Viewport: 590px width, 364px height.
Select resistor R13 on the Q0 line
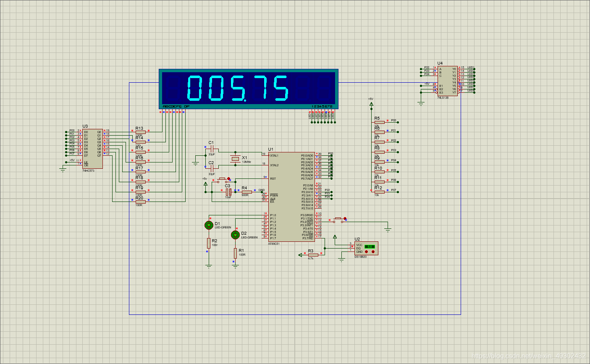click(140, 132)
